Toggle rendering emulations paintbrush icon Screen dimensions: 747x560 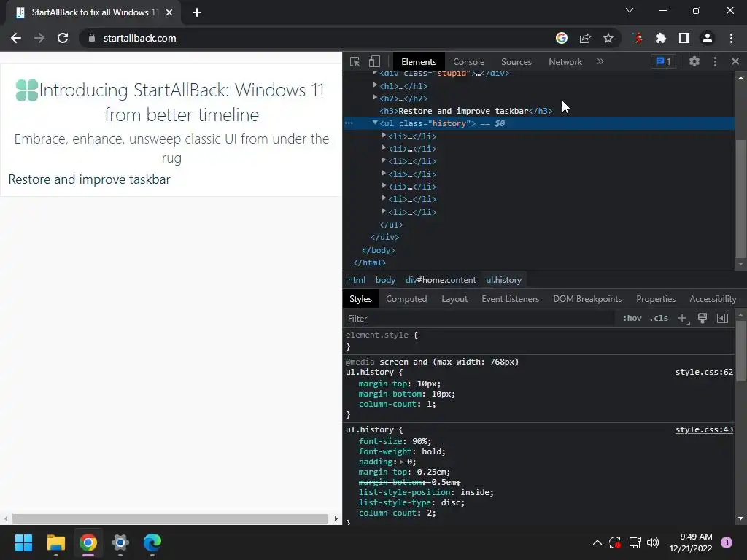(x=703, y=318)
